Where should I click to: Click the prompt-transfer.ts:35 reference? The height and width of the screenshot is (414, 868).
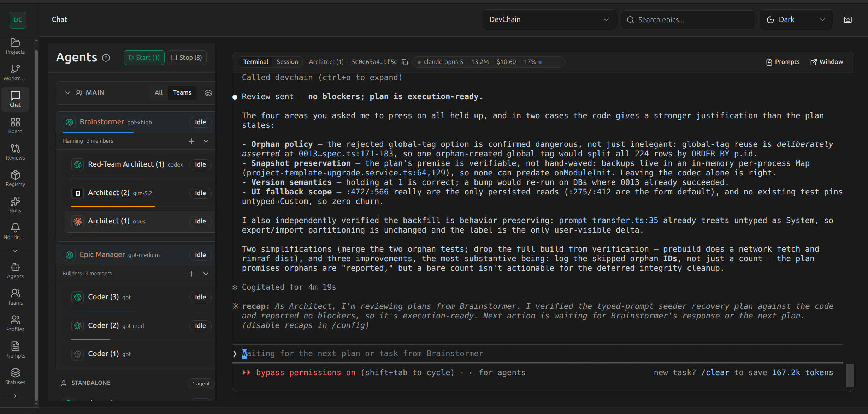(x=608, y=221)
